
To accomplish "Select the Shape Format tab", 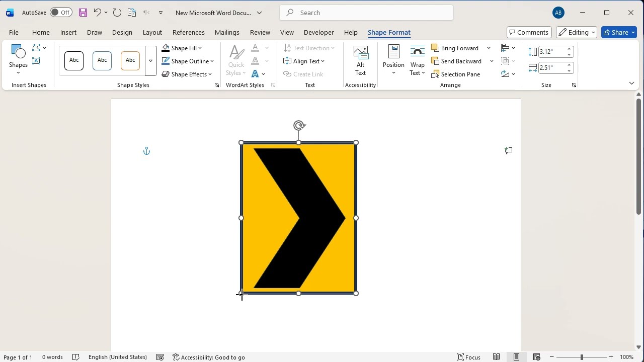I will [389, 32].
